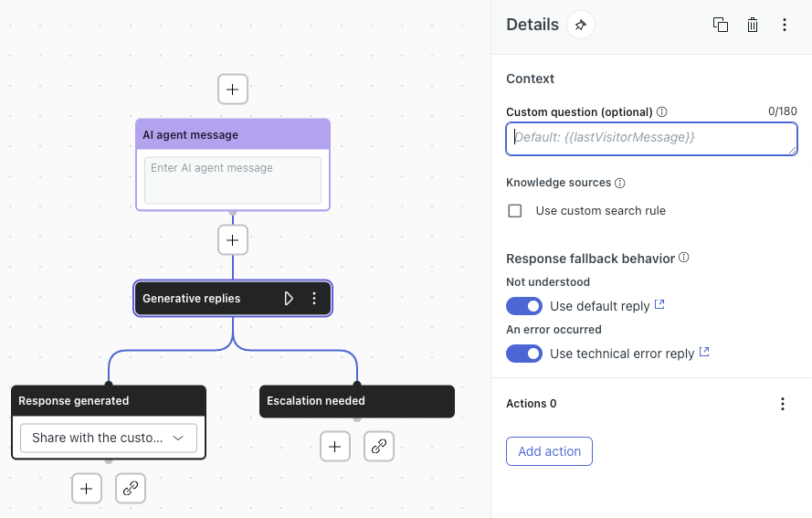Open Generative replies block options menu
Screen dimensions: 812x518
pyautogui.click(x=314, y=298)
